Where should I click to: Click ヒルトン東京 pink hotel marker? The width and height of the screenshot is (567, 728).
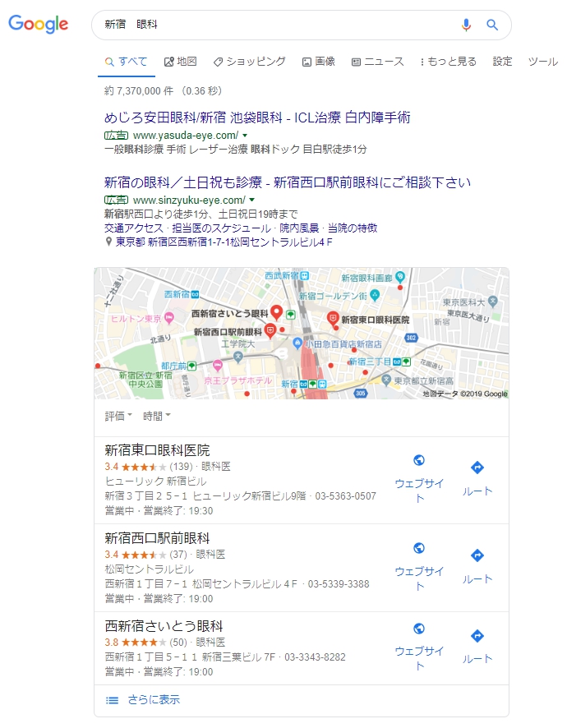[x=169, y=318]
